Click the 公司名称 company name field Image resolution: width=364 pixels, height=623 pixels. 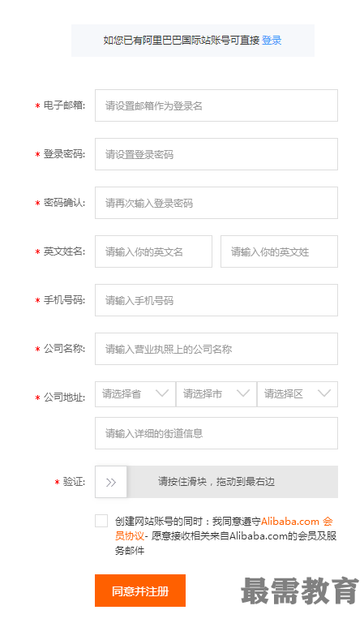point(216,349)
